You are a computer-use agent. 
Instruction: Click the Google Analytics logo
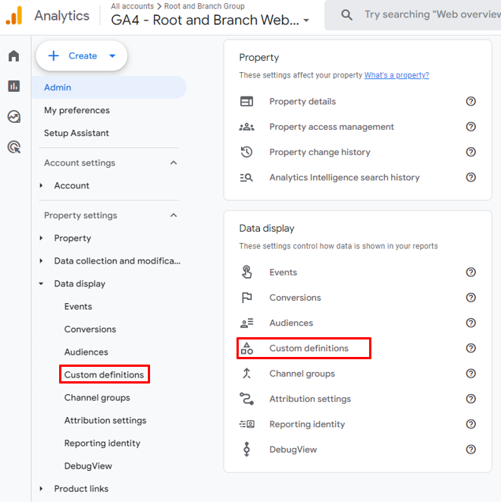click(14, 16)
